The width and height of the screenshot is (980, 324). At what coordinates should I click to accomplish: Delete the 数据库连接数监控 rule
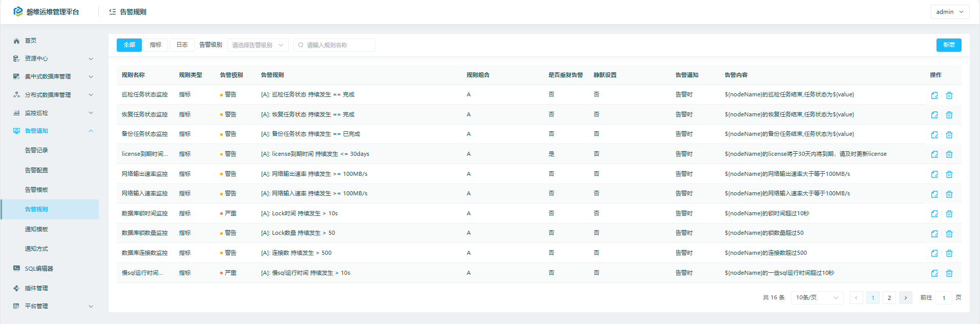point(949,253)
